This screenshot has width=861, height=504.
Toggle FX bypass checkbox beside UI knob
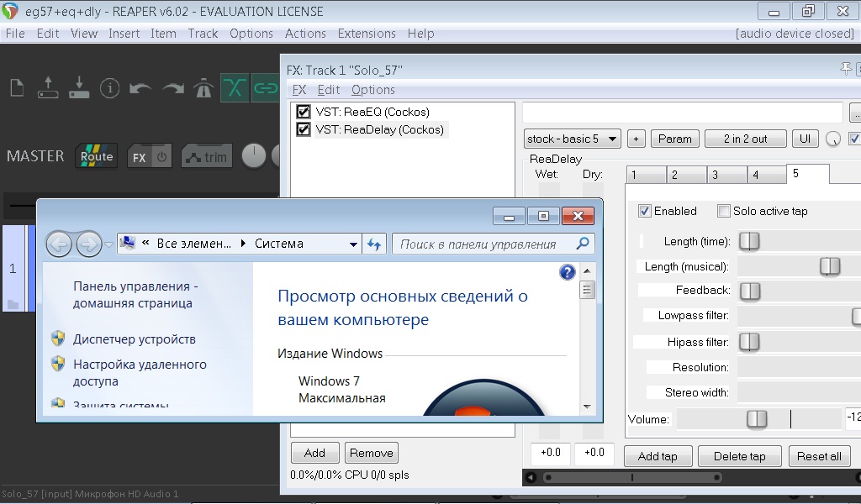point(854,139)
